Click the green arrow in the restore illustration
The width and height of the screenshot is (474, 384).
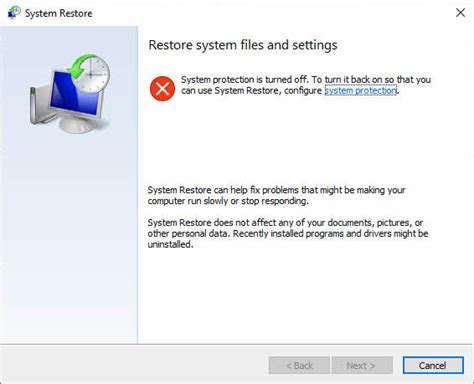[x=82, y=67]
